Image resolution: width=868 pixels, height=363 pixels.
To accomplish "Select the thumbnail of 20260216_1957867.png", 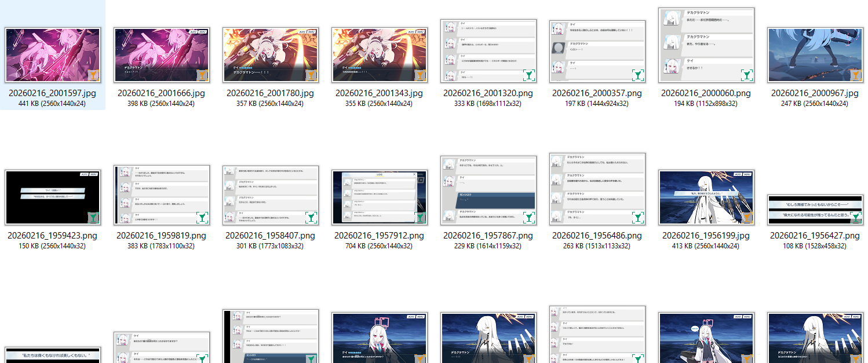I will click(x=488, y=190).
